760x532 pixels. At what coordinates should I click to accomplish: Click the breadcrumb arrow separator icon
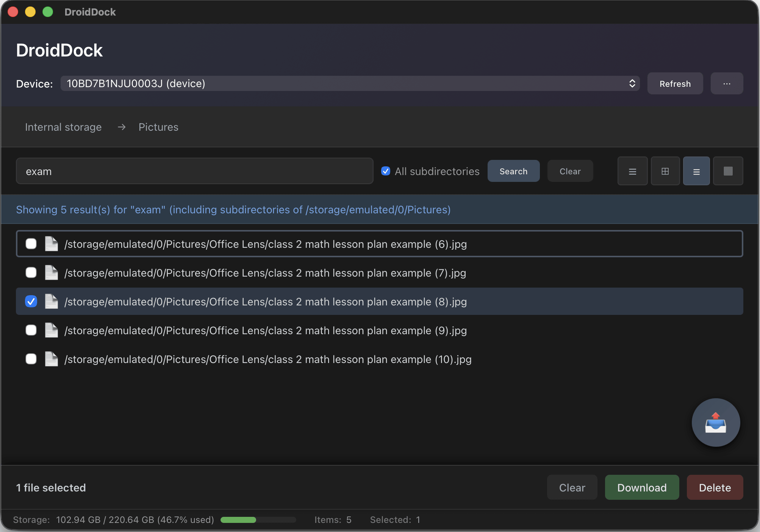[121, 127]
